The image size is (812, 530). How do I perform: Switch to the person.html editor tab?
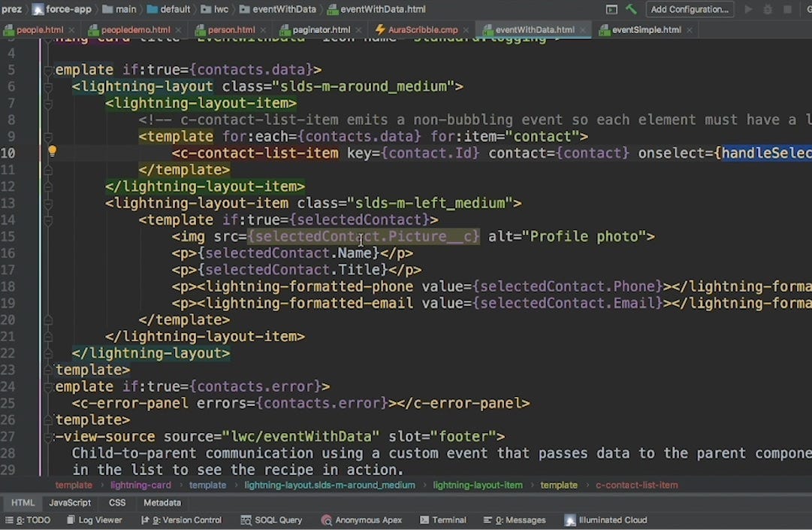(225, 30)
